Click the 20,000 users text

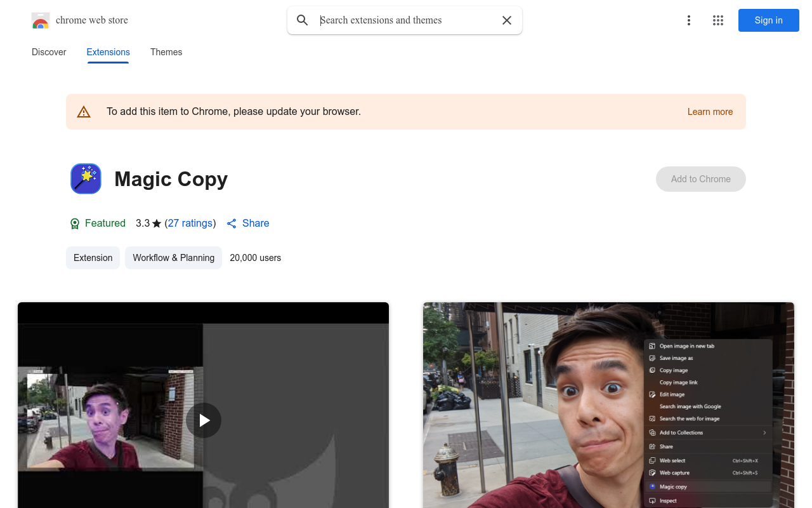(255, 258)
